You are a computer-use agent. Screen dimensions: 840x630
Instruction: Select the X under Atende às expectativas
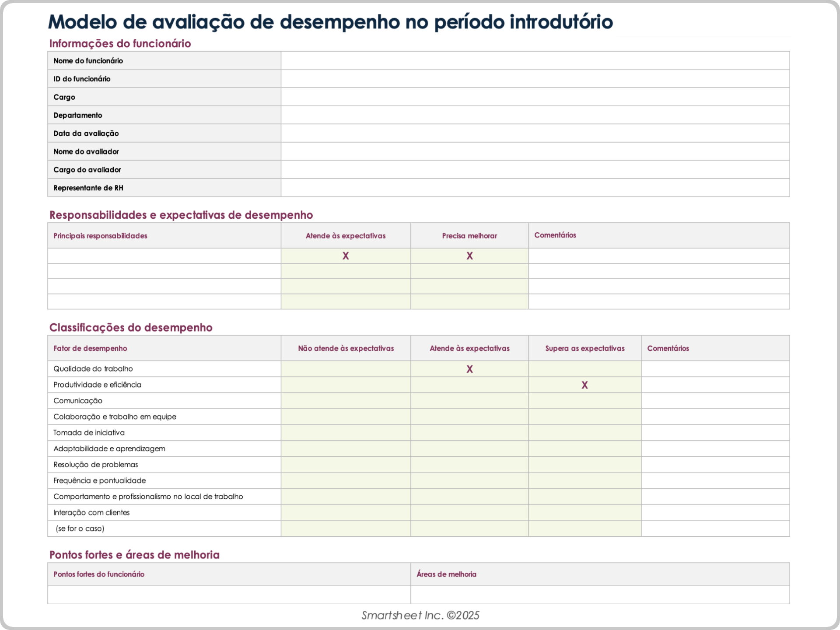(346, 255)
